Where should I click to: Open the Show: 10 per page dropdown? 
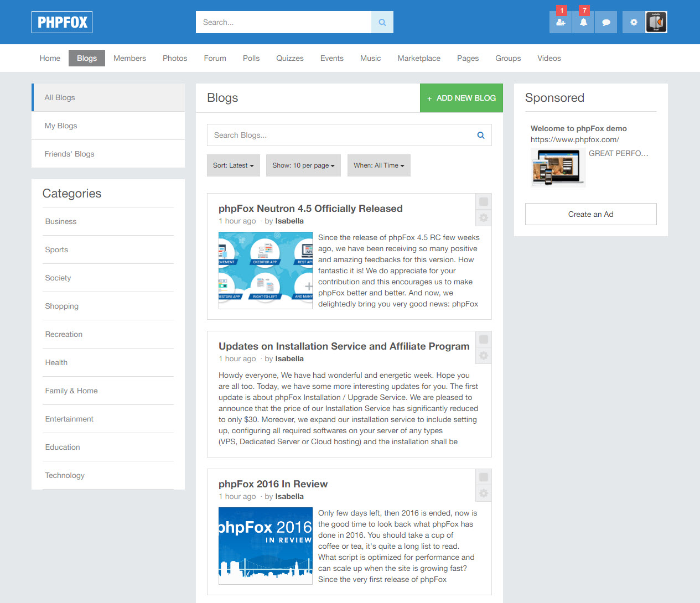click(x=303, y=165)
